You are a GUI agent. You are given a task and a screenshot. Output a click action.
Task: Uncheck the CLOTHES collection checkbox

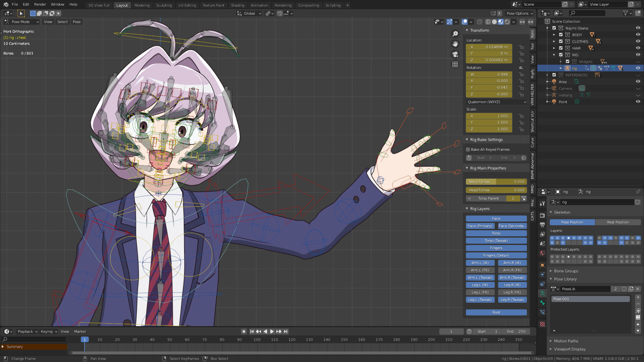[561, 42]
